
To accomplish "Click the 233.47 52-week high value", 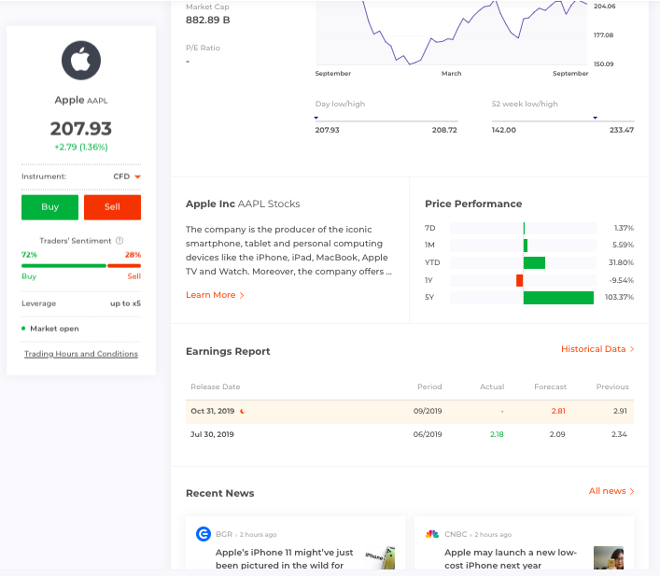I will pyautogui.click(x=622, y=130).
